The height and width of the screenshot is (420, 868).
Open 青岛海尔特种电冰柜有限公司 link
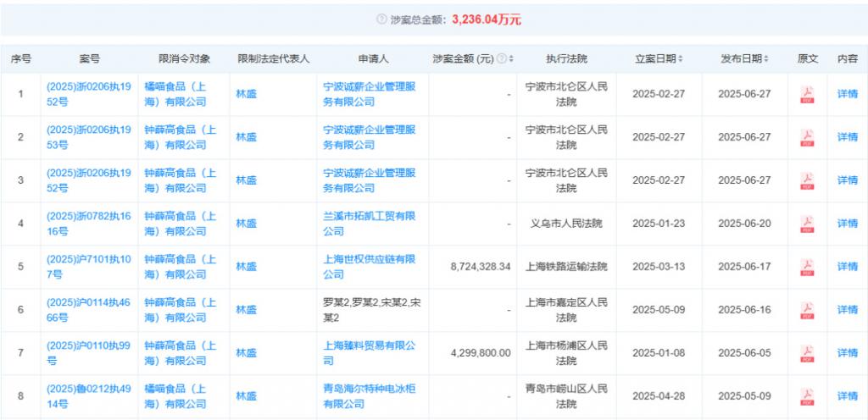(x=370, y=396)
